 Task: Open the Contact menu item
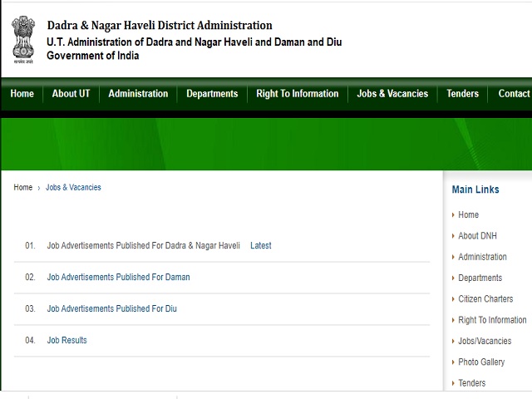514,94
